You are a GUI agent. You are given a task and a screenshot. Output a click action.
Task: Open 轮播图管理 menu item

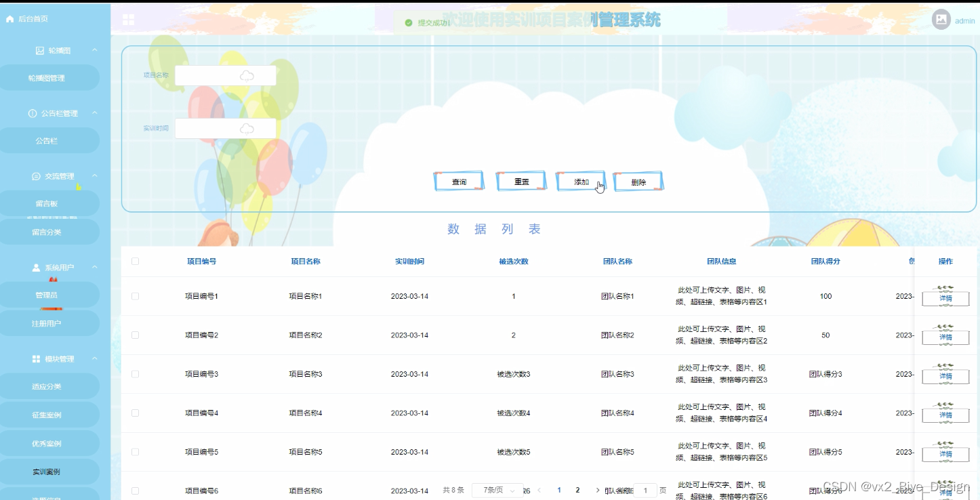(47, 78)
